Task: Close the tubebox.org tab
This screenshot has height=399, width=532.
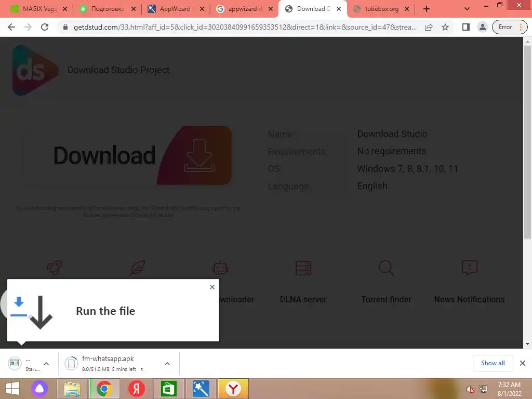Action: (x=406, y=9)
